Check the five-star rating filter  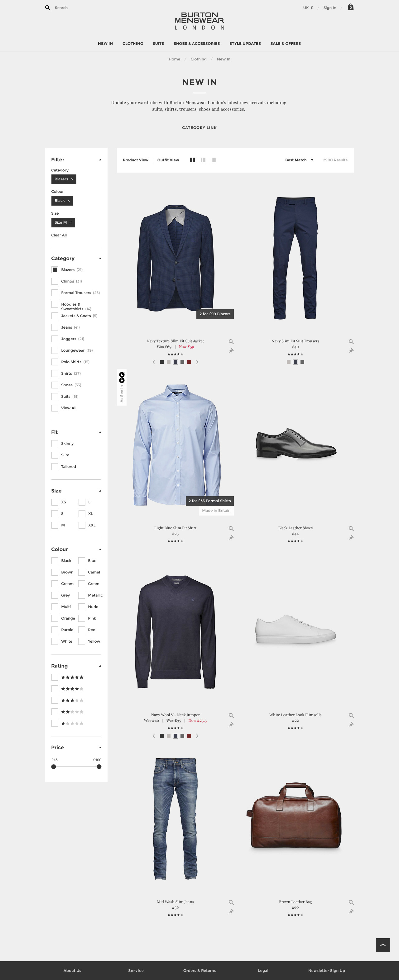click(x=55, y=677)
